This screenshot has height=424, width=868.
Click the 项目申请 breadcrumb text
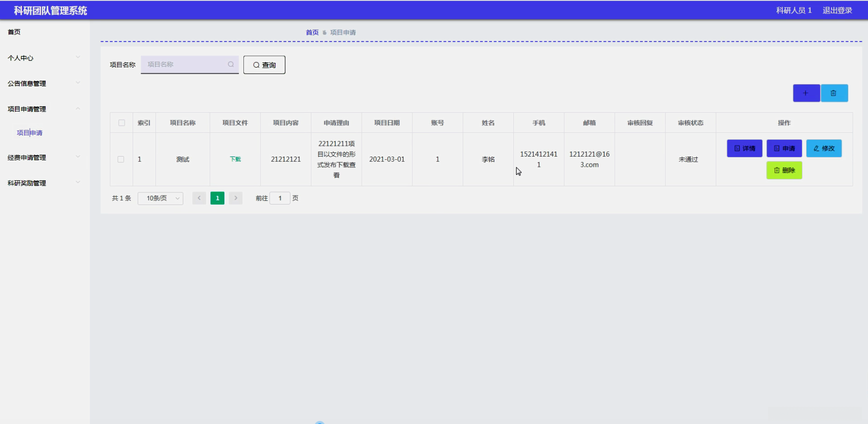coord(343,33)
